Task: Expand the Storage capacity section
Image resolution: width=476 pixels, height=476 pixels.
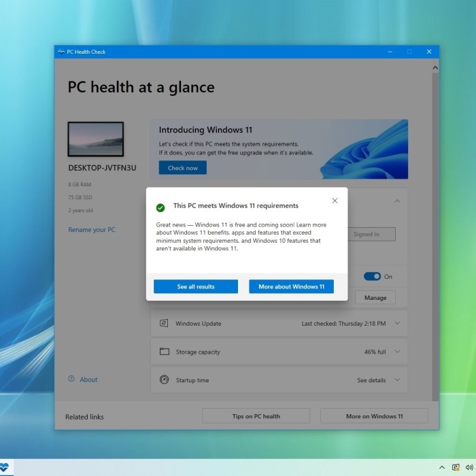Action: [x=397, y=352]
